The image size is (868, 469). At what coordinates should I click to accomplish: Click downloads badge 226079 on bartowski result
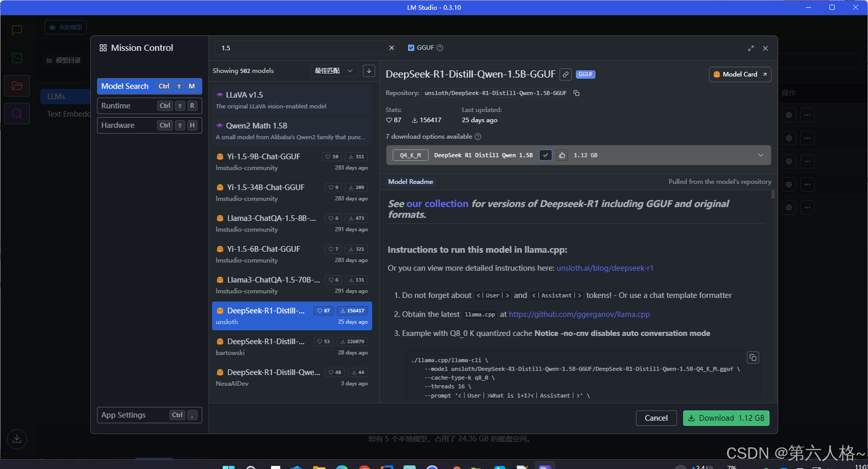point(352,342)
